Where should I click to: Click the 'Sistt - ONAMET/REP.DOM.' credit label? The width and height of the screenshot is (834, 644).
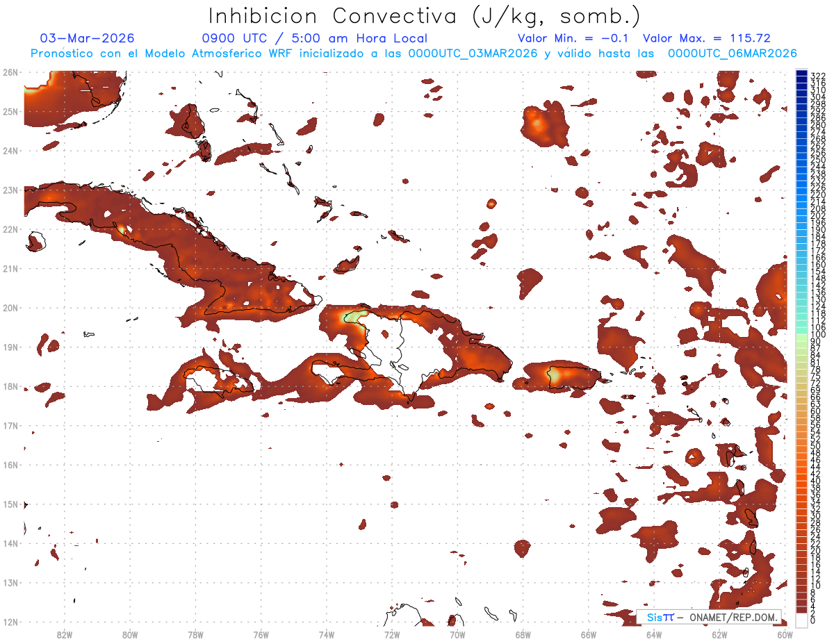click(709, 617)
